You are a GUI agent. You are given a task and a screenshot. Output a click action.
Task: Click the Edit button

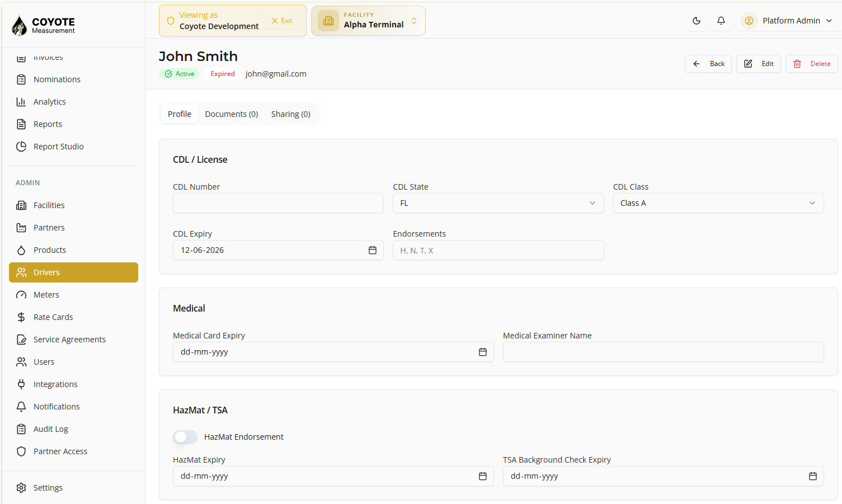759,64
